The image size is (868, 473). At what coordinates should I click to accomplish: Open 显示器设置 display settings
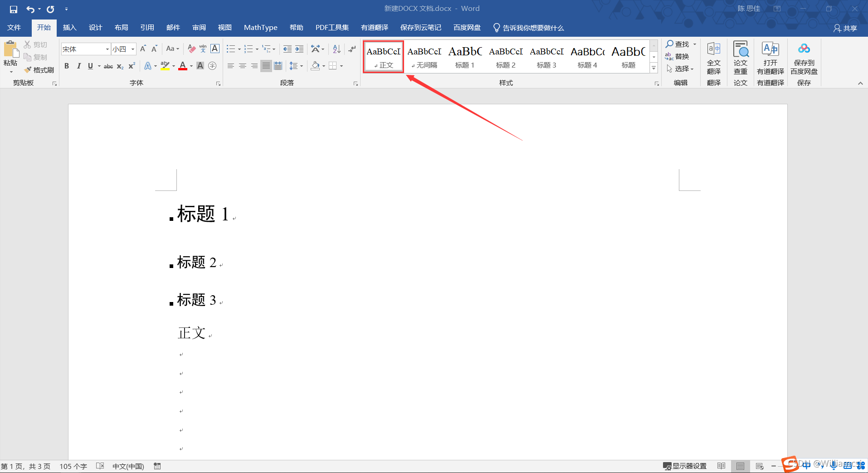[x=684, y=466]
